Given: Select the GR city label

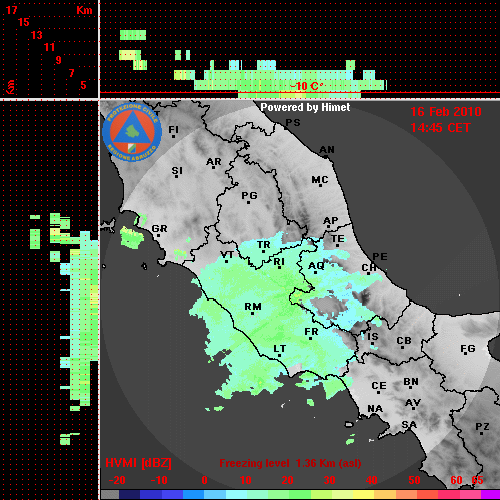Looking at the screenshot, I should tap(159, 229).
